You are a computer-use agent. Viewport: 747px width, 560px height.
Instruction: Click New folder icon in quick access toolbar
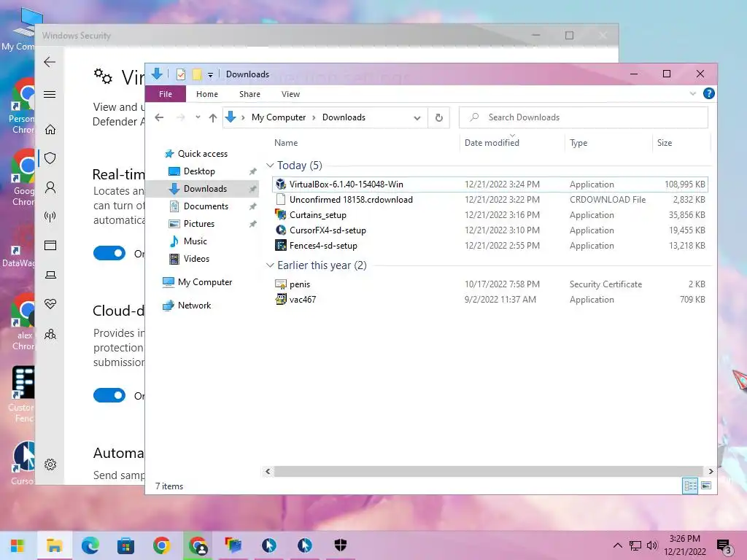(x=197, y=74)
